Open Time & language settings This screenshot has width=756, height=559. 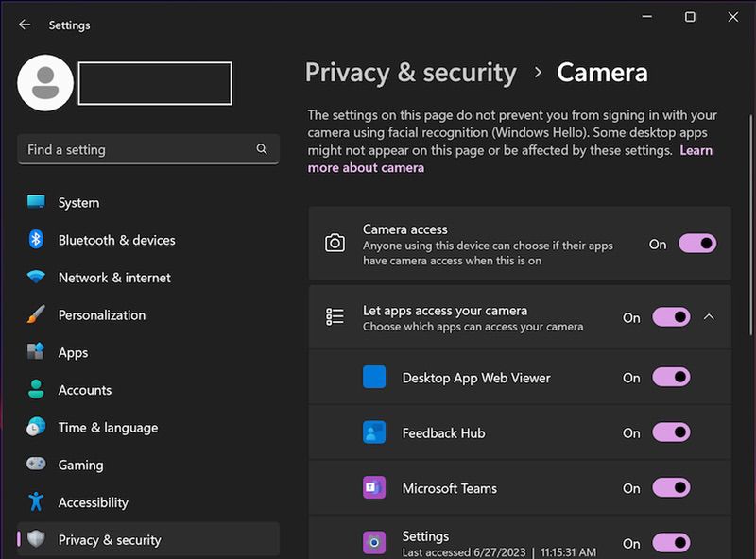pyautogui.click(x=148, y=428)
